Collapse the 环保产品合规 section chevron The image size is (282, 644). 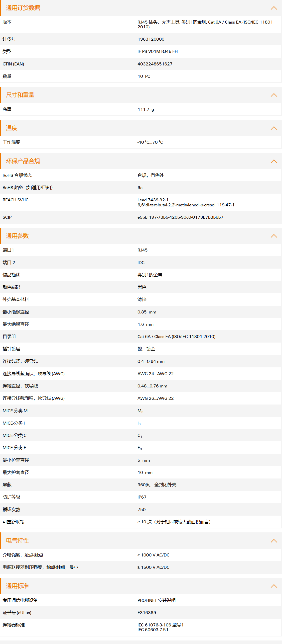coord(274,161)
